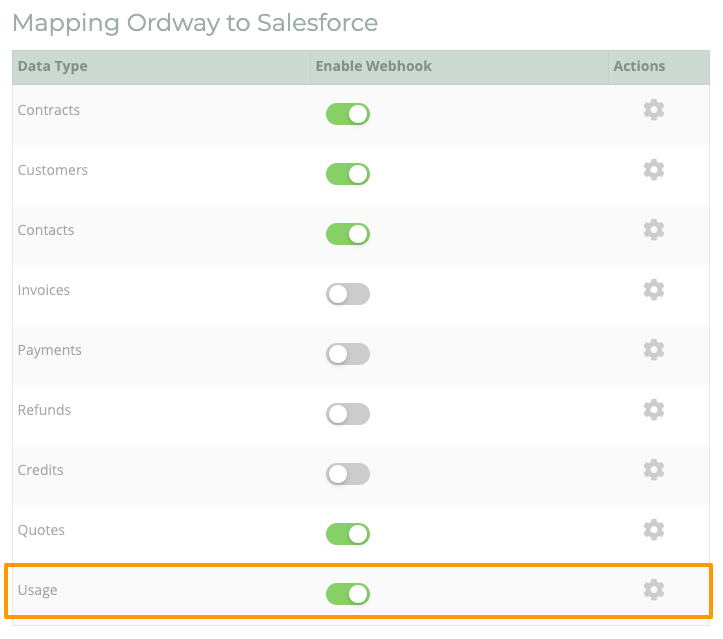Open settings gear for Invoices row
The image size is (723, 639).
(653, 290)
